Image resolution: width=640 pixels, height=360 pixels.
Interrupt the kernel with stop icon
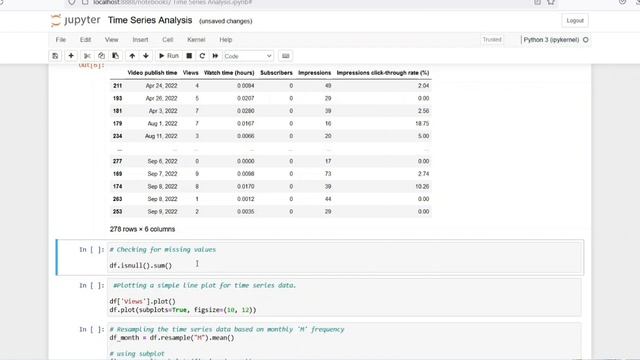tap(189, 56)
